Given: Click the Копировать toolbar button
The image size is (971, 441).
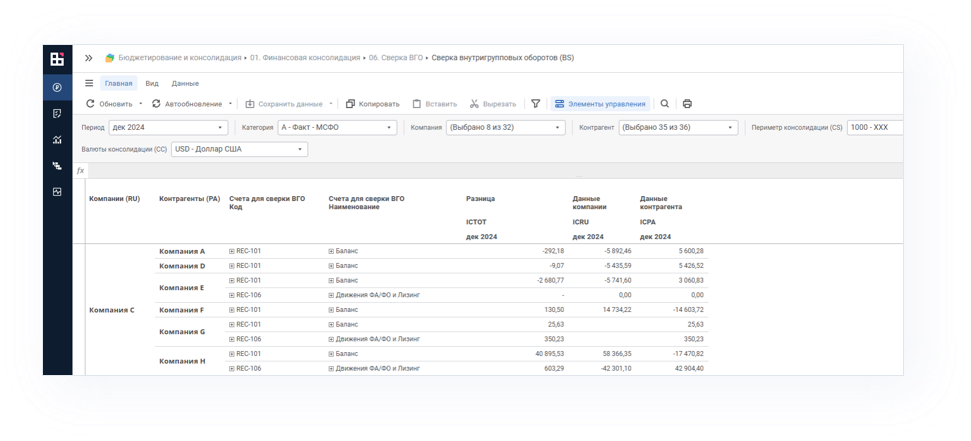Looking at the screenshot, I should pyautogui.click(x=373, y=104).
